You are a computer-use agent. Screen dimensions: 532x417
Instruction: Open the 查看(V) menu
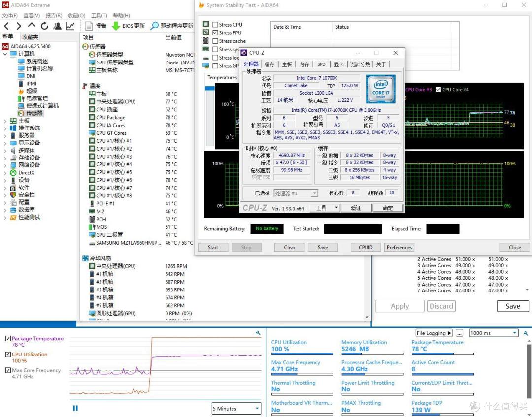(x=32, y=15)
